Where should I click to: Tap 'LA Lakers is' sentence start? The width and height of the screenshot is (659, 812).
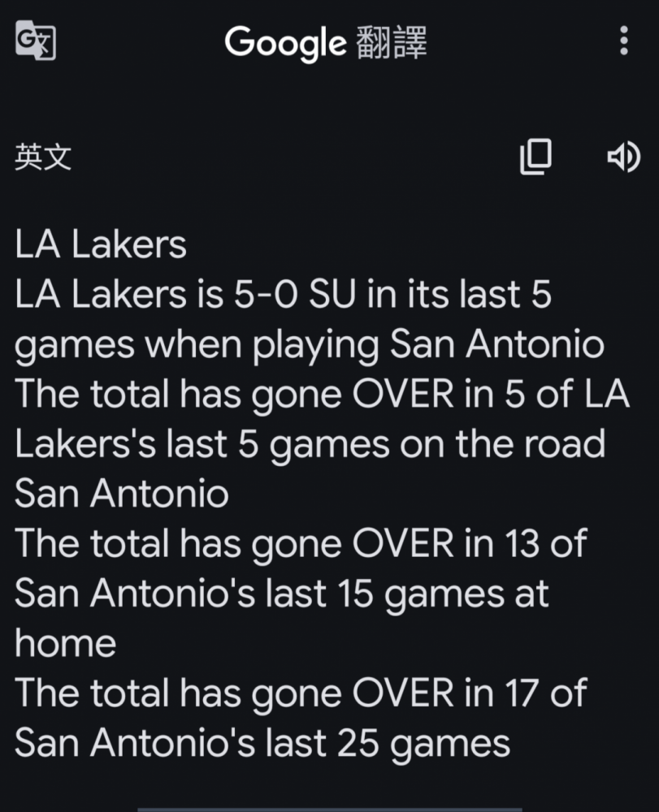119,294
